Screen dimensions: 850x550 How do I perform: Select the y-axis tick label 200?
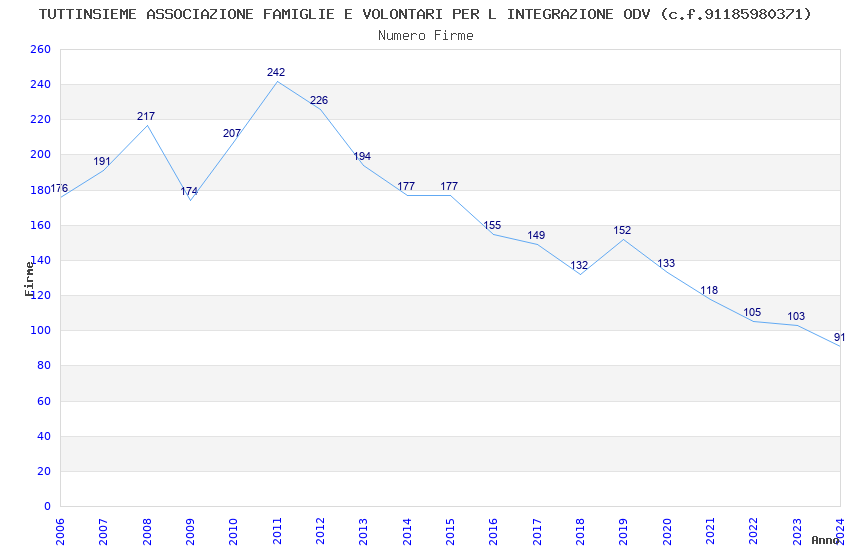(41, 154)
